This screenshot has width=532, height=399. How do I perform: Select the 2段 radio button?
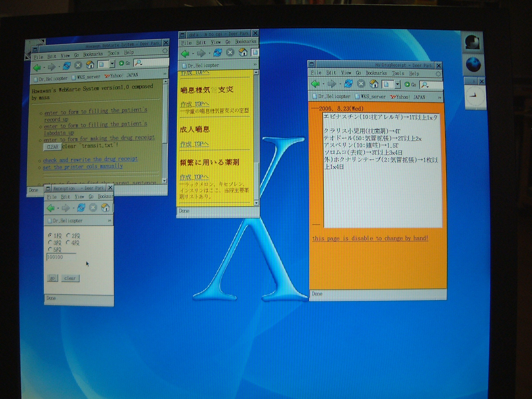(x=68, y=235)
